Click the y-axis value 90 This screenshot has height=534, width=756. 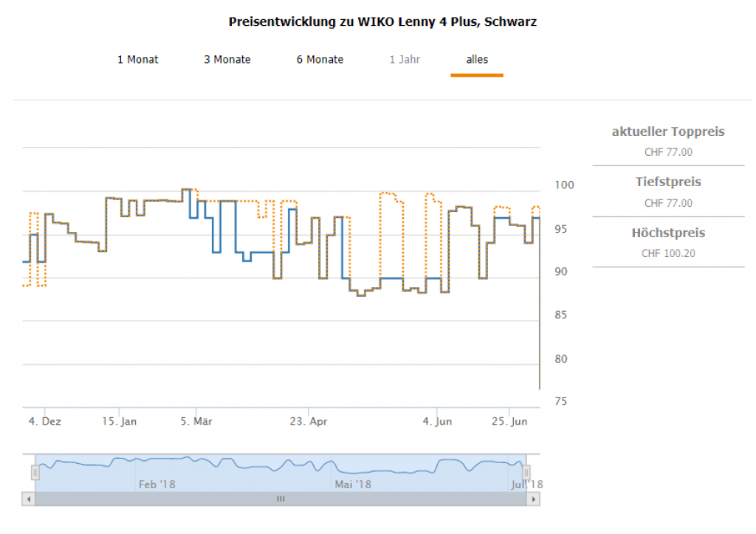point(561,272)
